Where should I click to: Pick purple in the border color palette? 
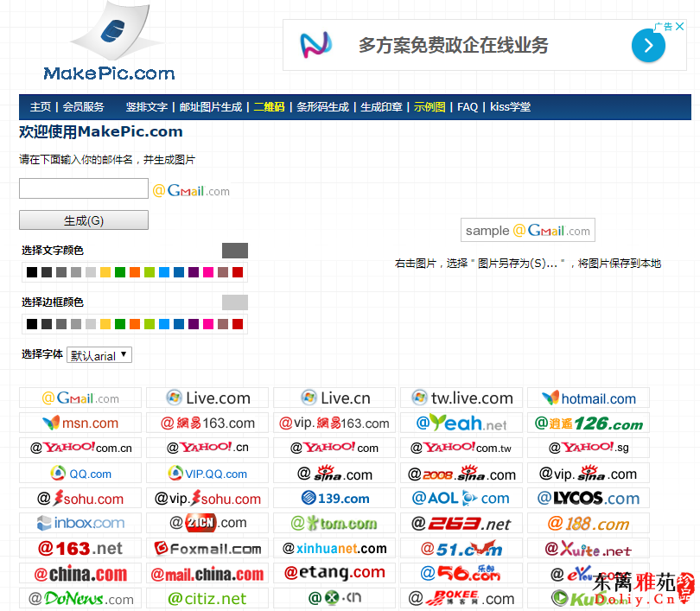click(x=194, y=323)
